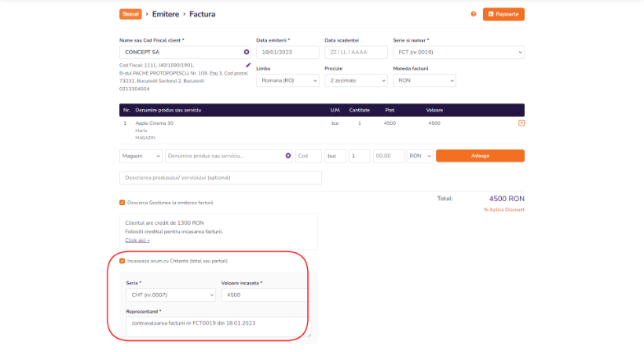Screen dimensions: 644x352
Task: Open product line RON currency dropdown
Action: tap(419, 156)
